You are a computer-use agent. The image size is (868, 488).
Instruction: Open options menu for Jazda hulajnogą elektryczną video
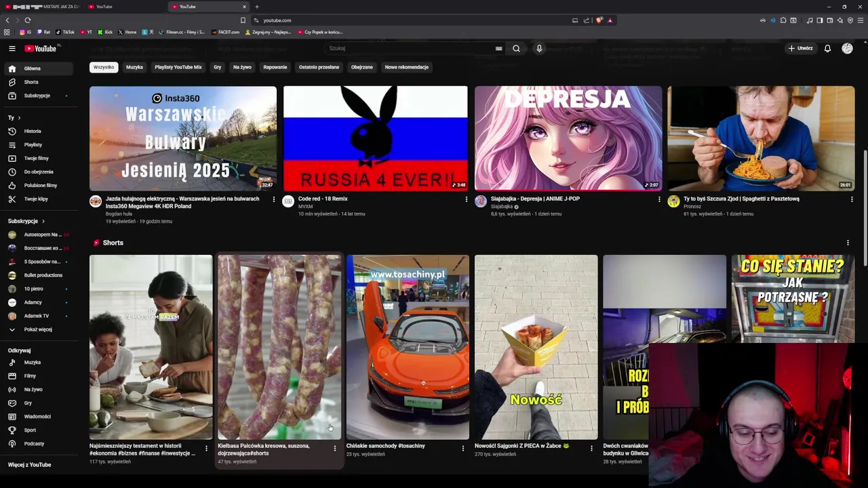pos(273,199)
